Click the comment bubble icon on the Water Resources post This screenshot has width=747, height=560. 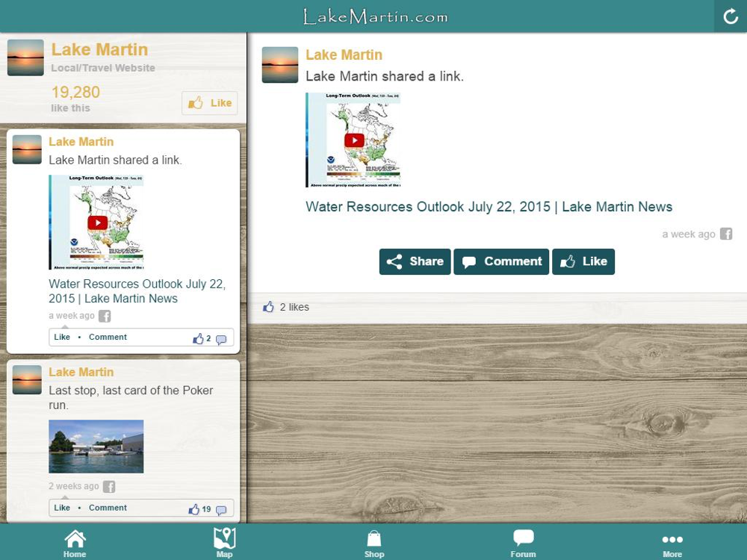coord(221,340)
